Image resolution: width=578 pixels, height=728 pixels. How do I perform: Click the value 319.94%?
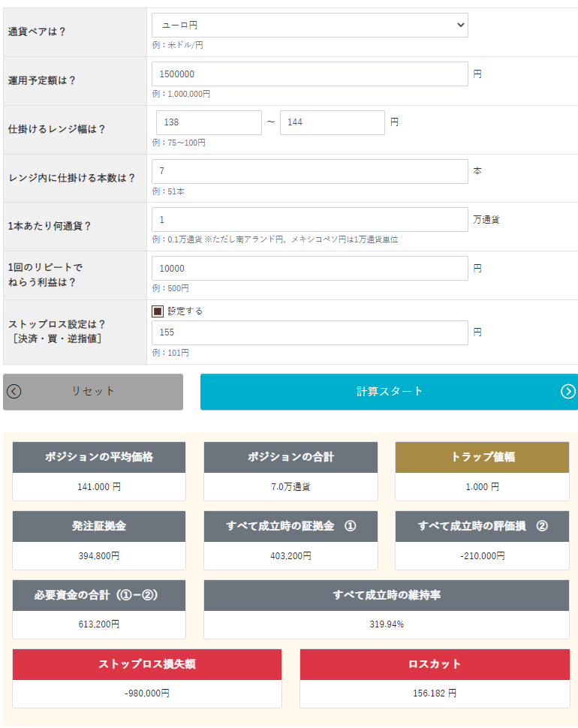click(x=387, y=624)
